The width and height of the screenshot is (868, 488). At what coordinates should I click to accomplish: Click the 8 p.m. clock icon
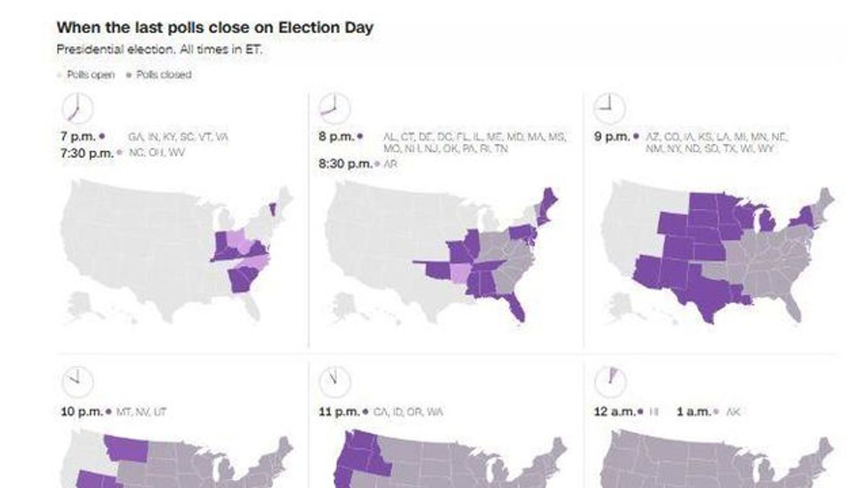coord(335,108)
